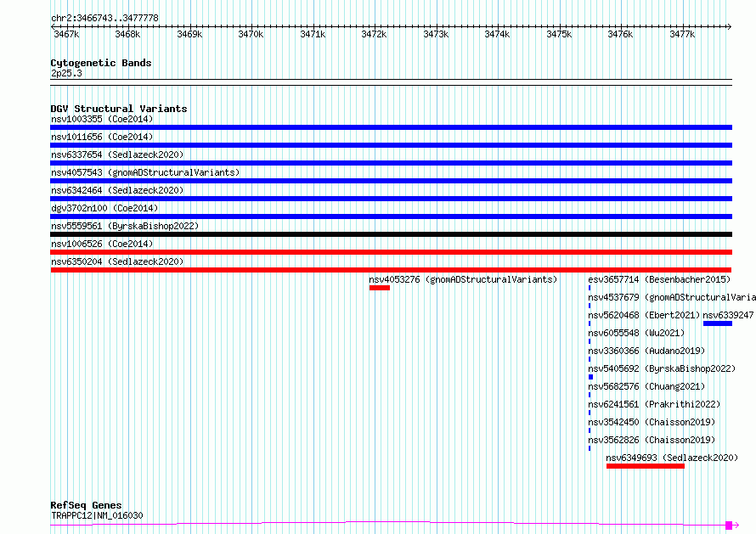This screenshot has width=756, height=534.
Task: Click the chr2:3466743..3477778 region label
Action: point(104,18)
